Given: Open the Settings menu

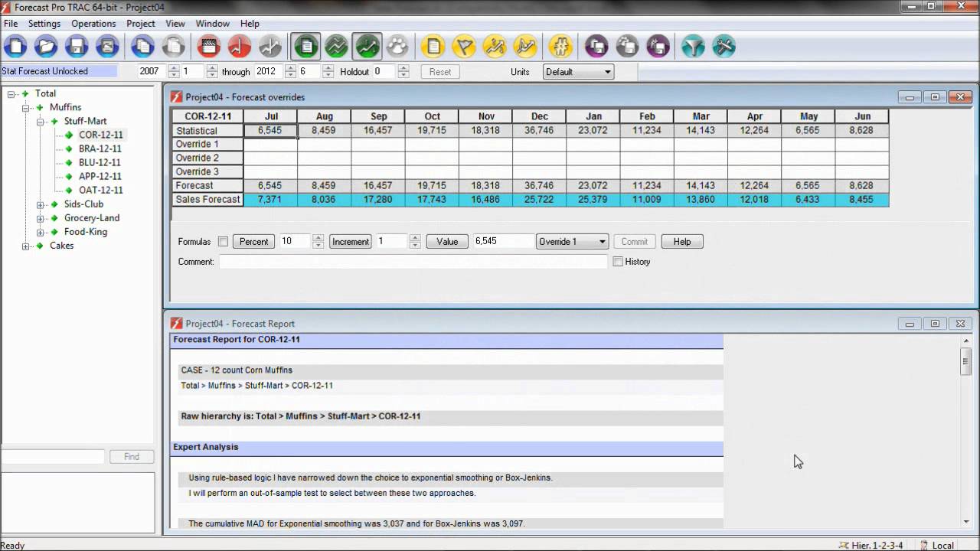Looking at the screenshot, I should point(44,24).
